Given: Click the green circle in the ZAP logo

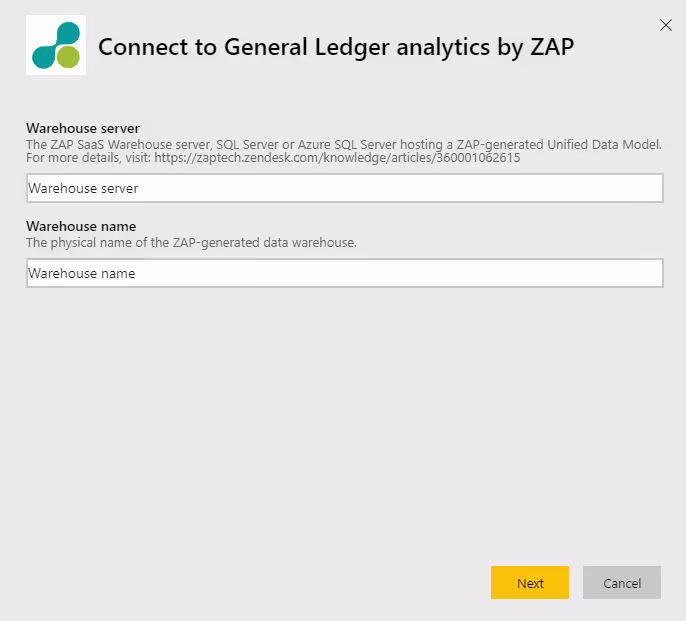Looking at the screenshot, I should coord(68,57).
